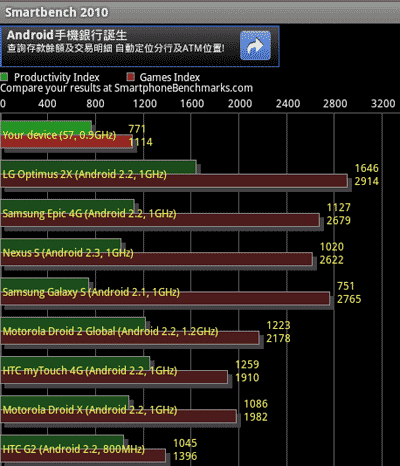Click LG Optimus 2X games score 2914
The width and height of the screenshot is (400, 466).
pyautogui.click(x=367, y=181)
